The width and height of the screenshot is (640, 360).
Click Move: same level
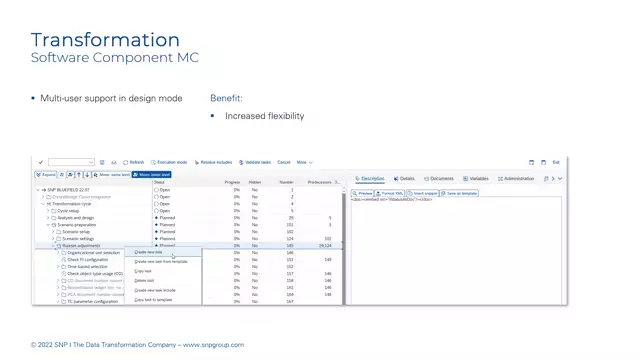(111, 175)
